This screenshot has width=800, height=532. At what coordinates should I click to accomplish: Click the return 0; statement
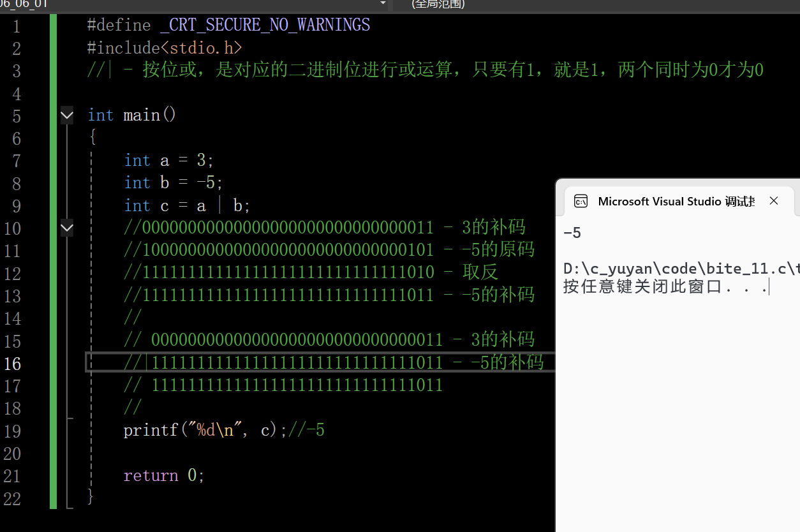coord(164,476)
